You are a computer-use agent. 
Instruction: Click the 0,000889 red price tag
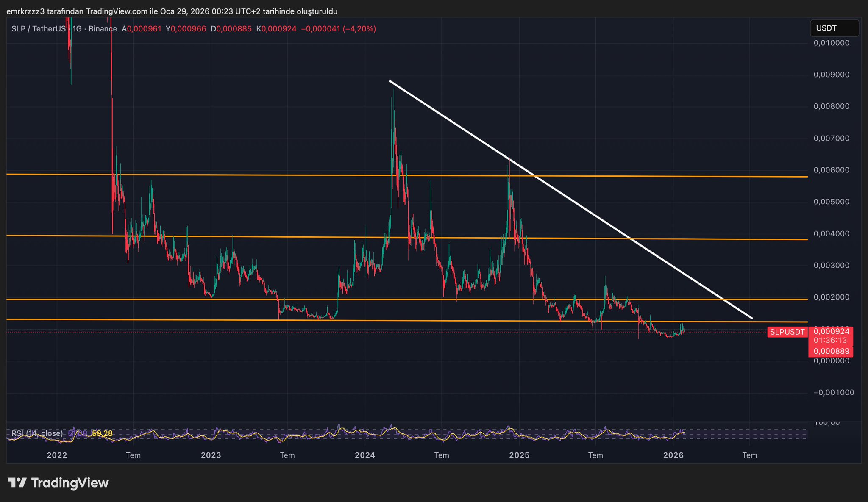tap(831, 351)
